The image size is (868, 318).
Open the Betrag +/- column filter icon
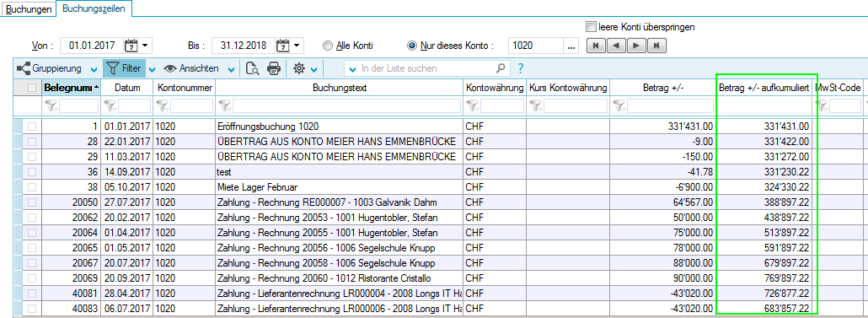tap(619, 105)
